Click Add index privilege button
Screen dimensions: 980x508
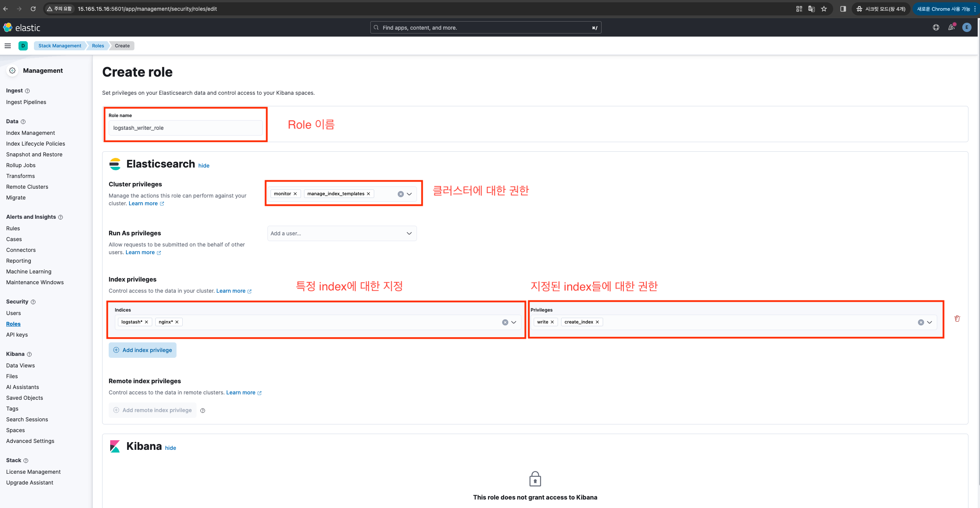coord(143,350)
